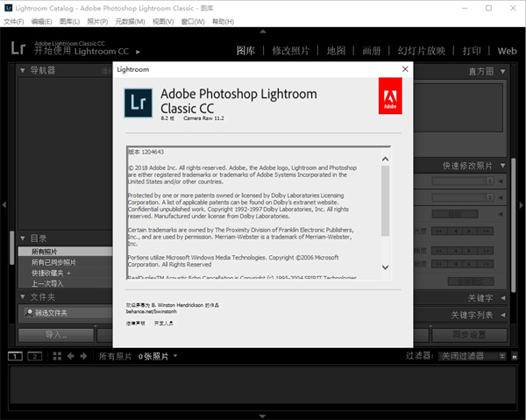Collapse the 导航器 panel triangle
526x420 pixels.
click(23, 70)
